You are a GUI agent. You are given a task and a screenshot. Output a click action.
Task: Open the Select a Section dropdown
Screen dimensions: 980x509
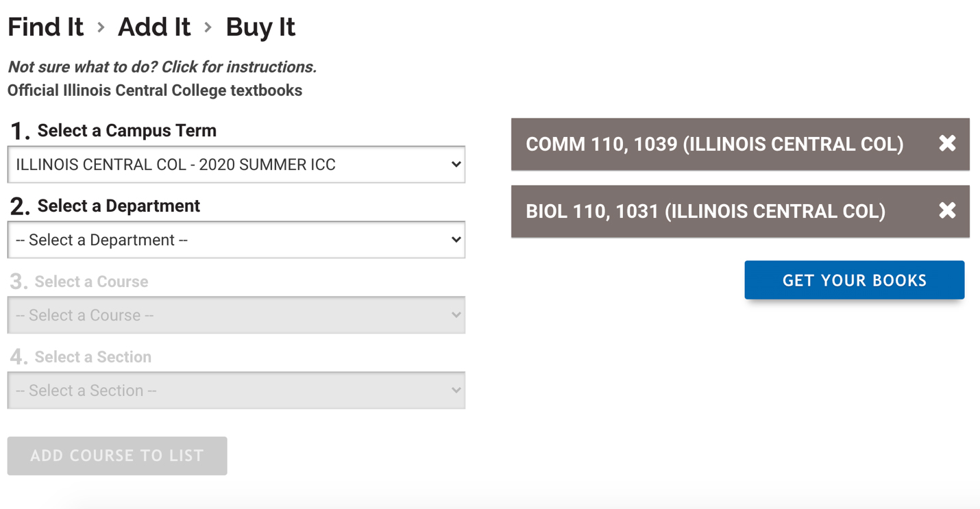pyautogui.click(x=236, y=390)
